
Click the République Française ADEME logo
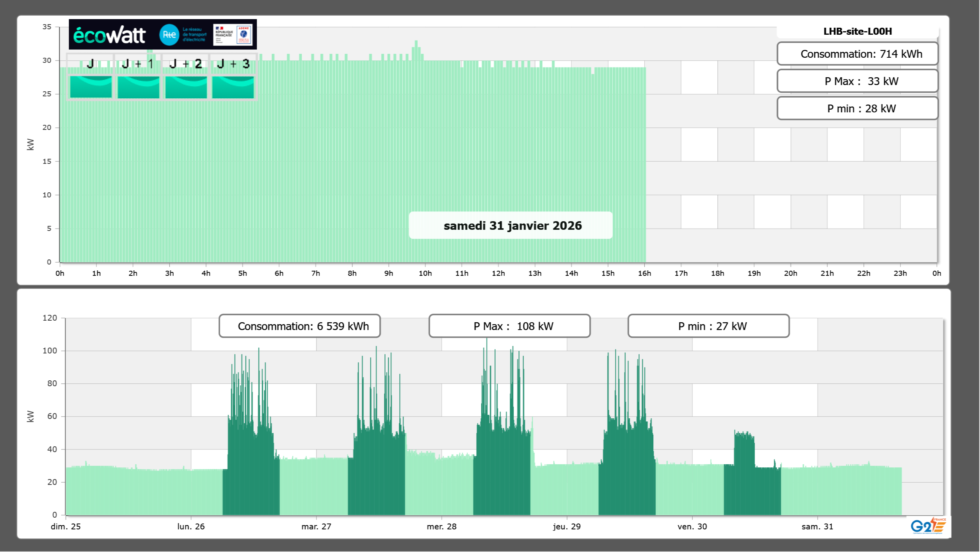click(x=233, y=35)
